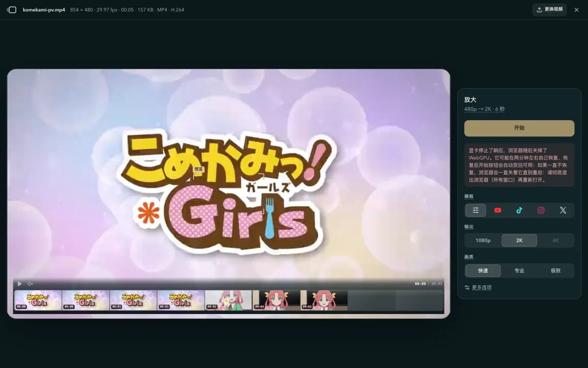Choose the YouTube template icon
Image resolution: width=588 pixels, height=368 pixels.
pyautogui.click(x=498, y=210)
